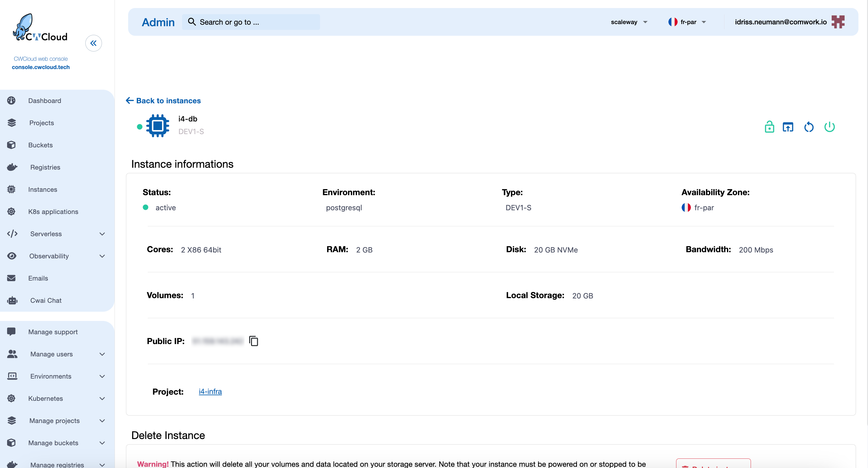Go to Projects in the sidebar

click(42, 123)
